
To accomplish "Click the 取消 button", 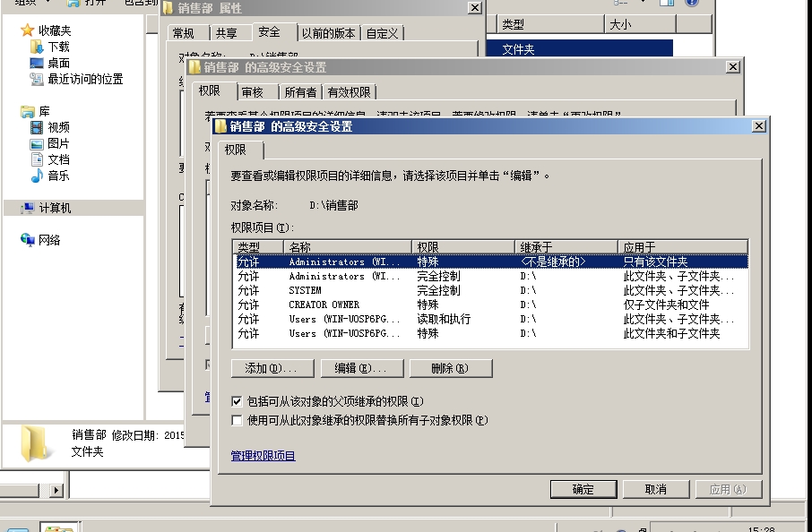I will pos(656,489).
